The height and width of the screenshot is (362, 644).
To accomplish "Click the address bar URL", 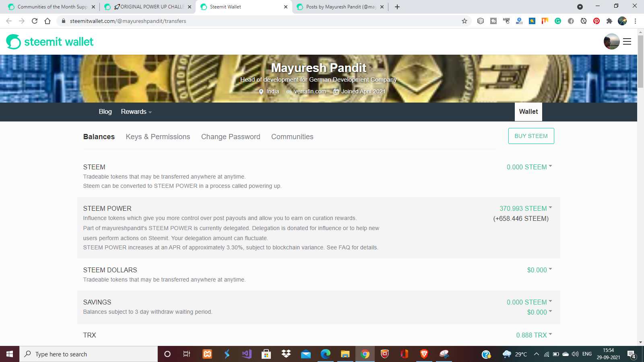I will coord(128,21).
